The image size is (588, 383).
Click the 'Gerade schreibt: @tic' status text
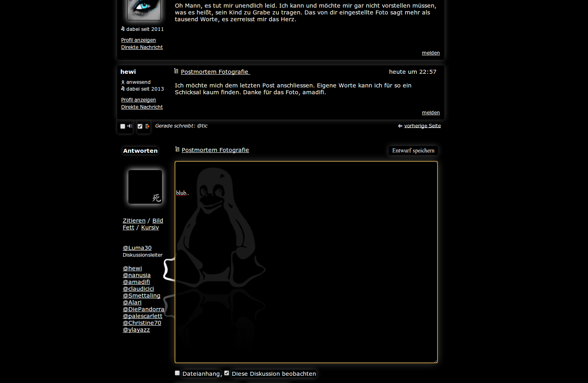[x=181, y=126]
